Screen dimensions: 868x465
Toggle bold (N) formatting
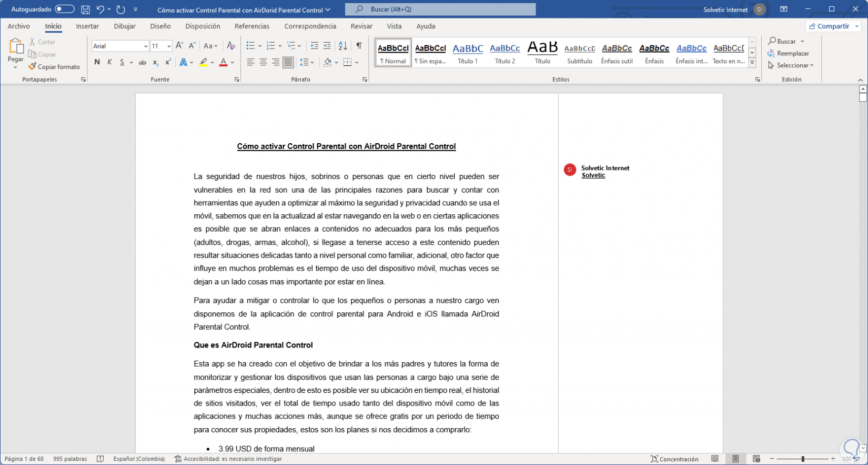pyautogui.click(x=97, y=62)
